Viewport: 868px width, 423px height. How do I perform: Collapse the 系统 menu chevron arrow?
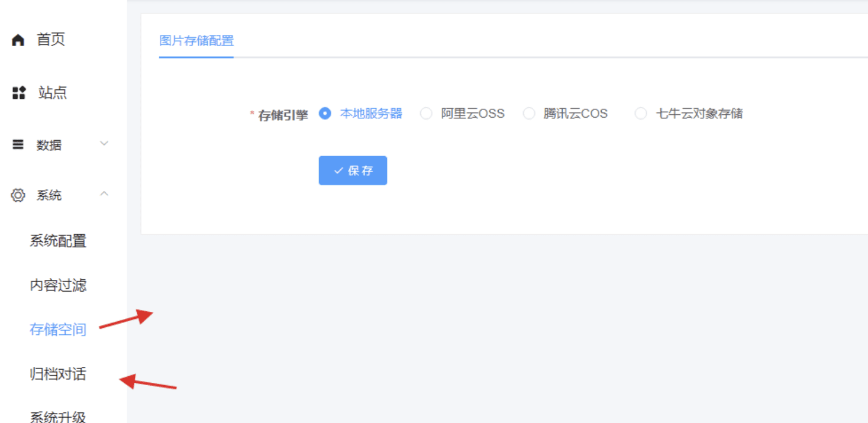104,194
